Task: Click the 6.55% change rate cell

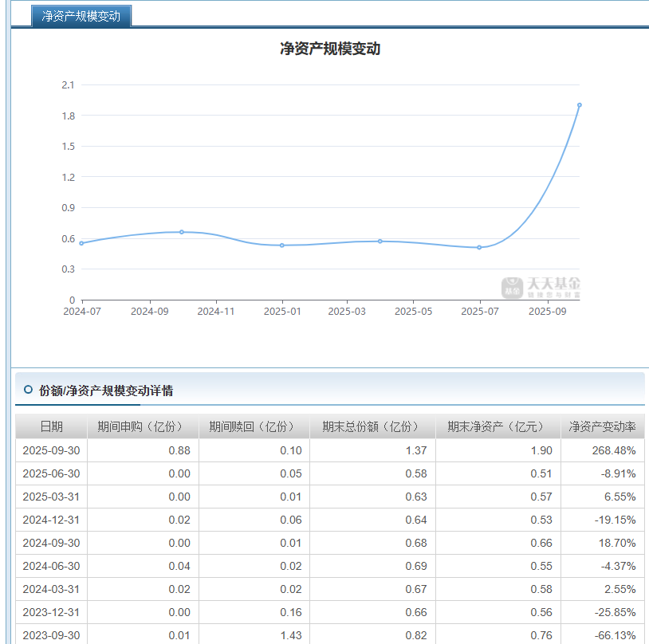Action: [x=602, y=497]
